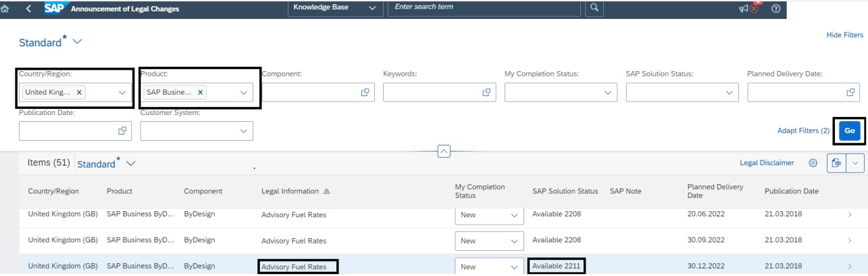Screen dimensions: 868x276
Task: Click Publication Date column header
Action: [792, 191]
